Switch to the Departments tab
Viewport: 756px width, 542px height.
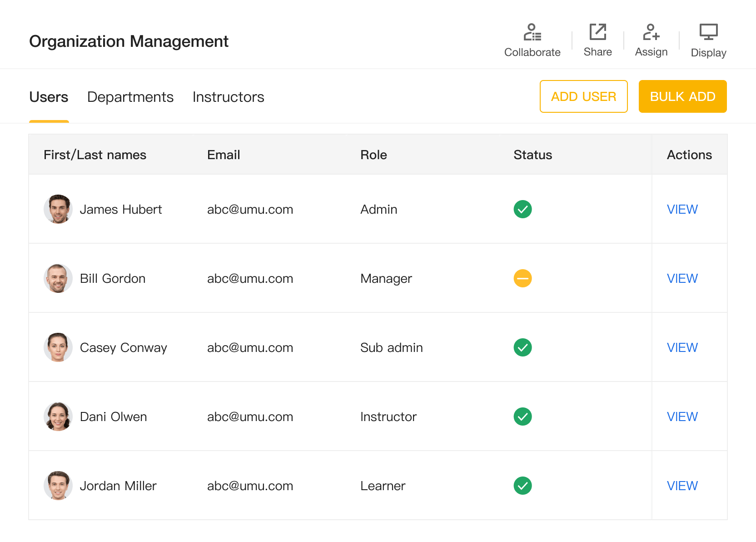130,97
